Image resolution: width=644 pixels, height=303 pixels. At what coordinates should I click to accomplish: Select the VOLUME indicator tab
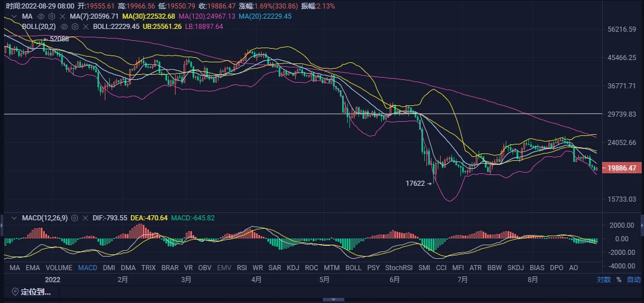click(x=59, y=268)
